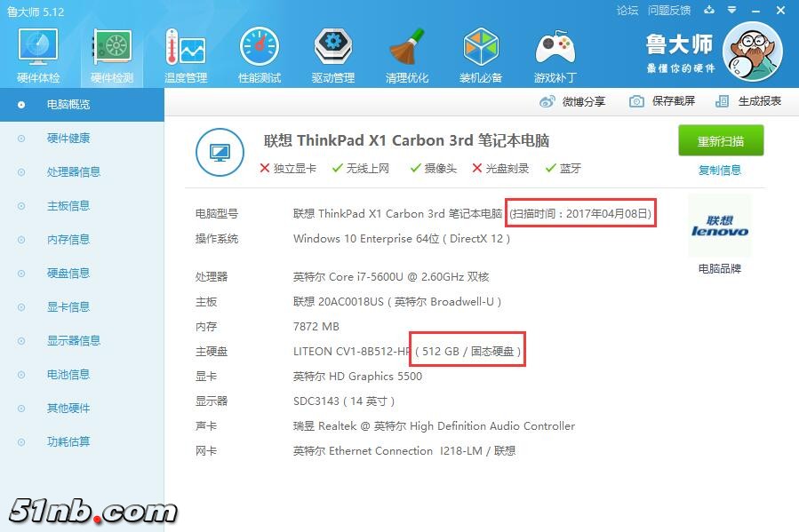Click 生成报表 to generate report
The height and width of the screenshot is (532, 799).
[749, 101]
